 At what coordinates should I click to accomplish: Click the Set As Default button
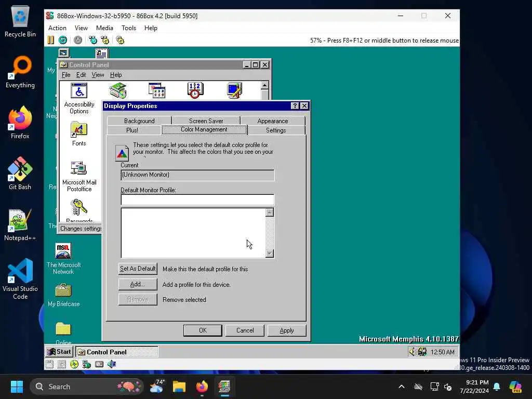[138, 269]
